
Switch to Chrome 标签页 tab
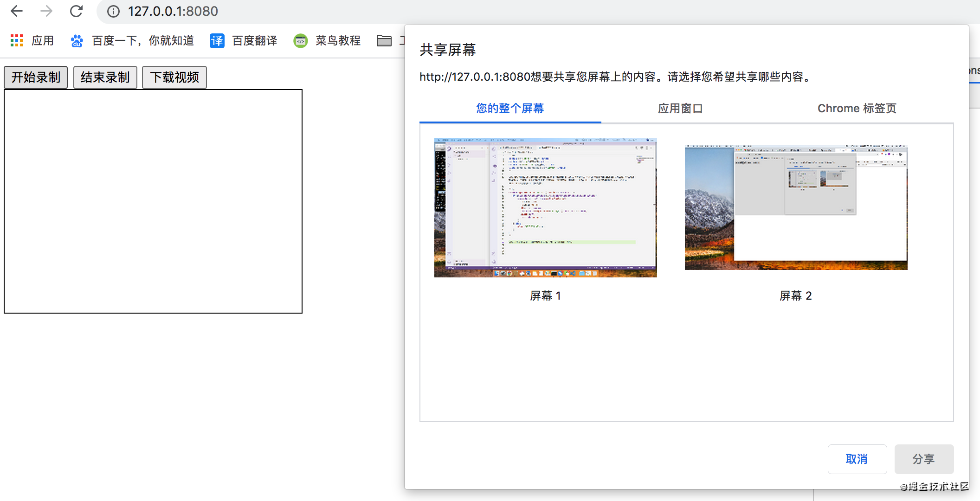(857, 109)
